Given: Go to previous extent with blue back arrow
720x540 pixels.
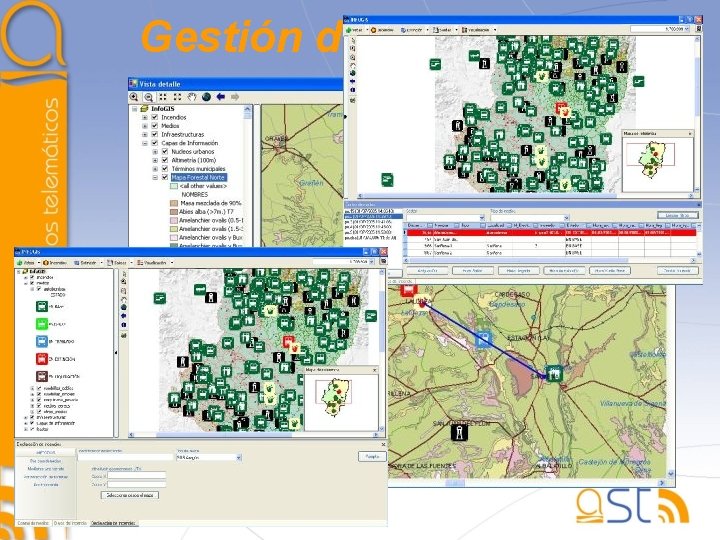Looking at the screenshot, I should [x=221, y=97].
